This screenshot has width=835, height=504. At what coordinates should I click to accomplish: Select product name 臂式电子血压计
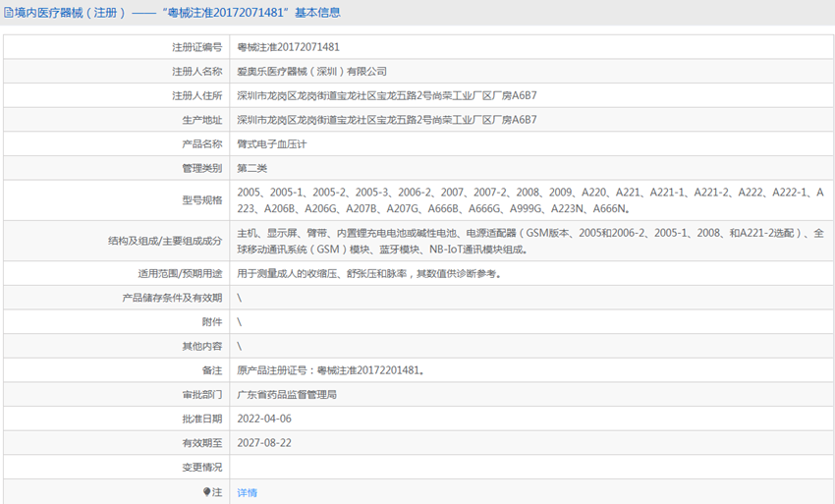click(272, 144)
